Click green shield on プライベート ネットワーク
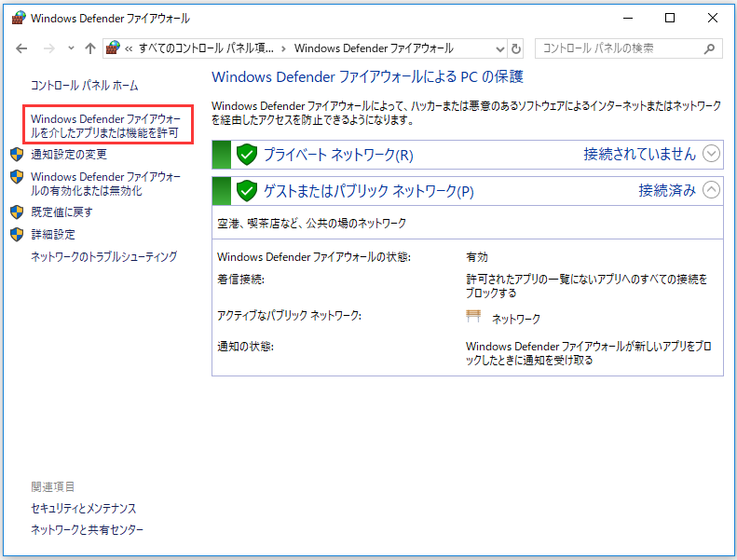The width and height of the screenshot is (737, 560). pyautogui.click(x=246, y=155)
